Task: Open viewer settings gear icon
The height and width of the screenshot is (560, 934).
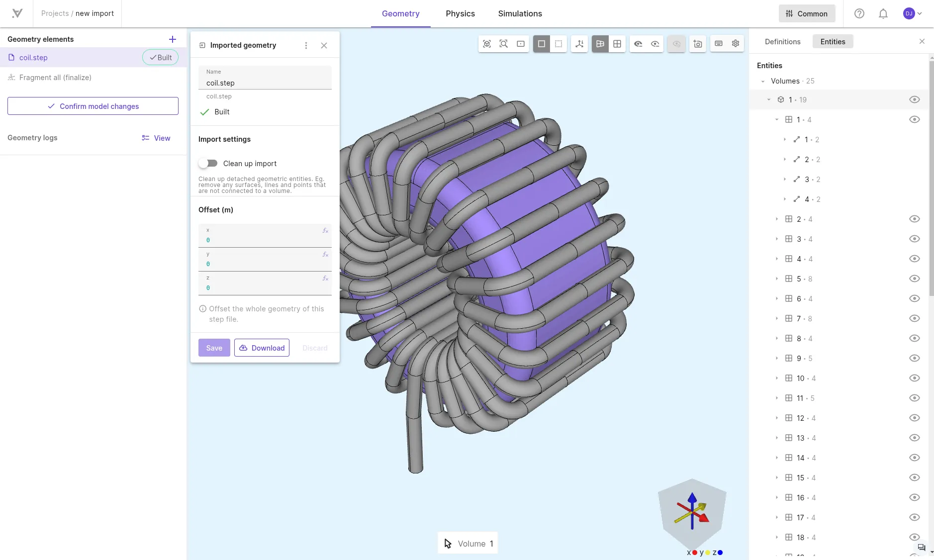Action: (736, 44)
